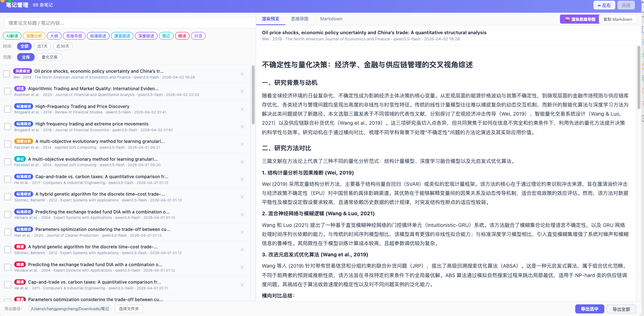Filter notes by orange 深度分析 tag
This screenshot has width=644, height=316.
click(x=34, y=36)
